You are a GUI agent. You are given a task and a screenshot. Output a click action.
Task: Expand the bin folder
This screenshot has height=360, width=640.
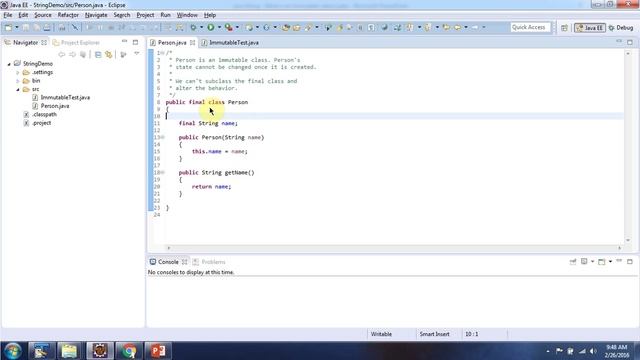coord(18,81)
